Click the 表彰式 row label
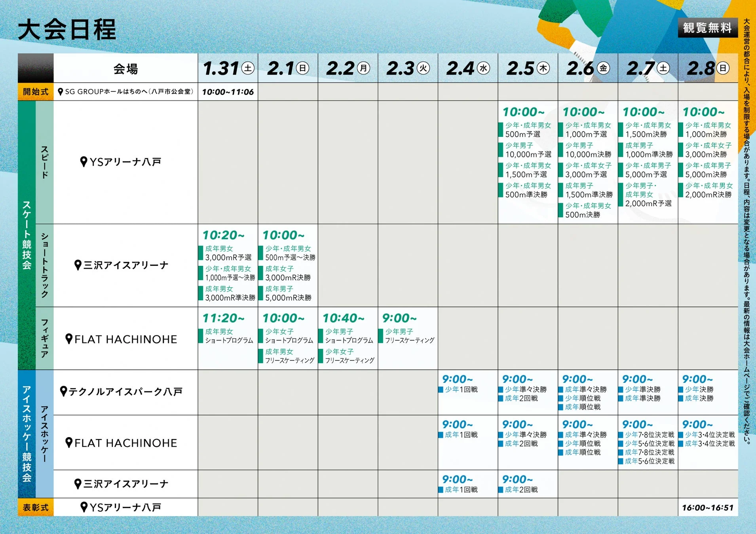This screenshot has width=756, height=534. click(36, 507)
